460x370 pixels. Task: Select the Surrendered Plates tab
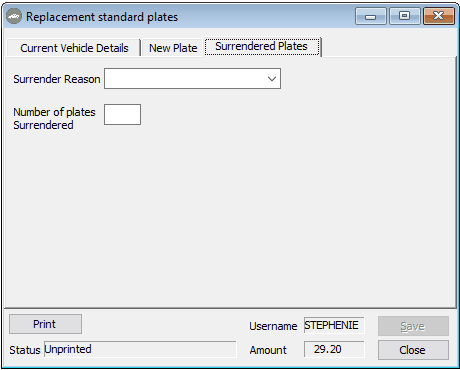point(262,46)
